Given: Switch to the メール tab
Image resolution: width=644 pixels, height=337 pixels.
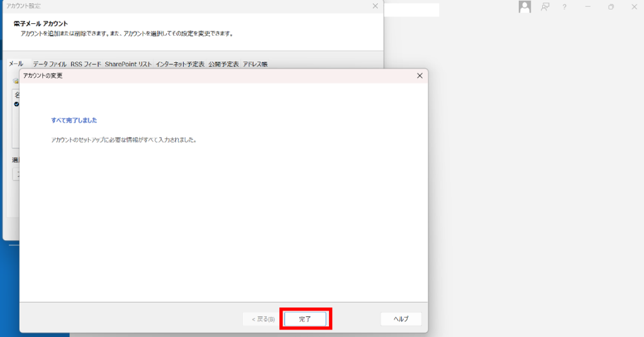Looking at the screenshot, I should tap(16, 64).
